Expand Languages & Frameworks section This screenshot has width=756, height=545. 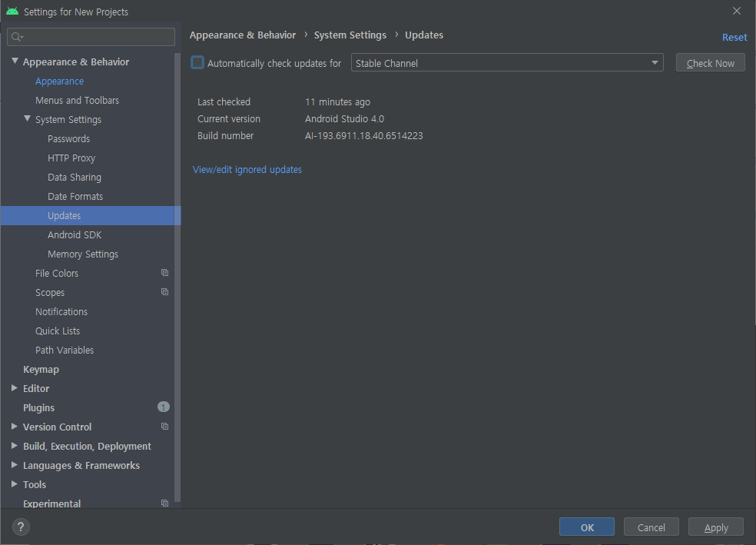coord(15,465)
